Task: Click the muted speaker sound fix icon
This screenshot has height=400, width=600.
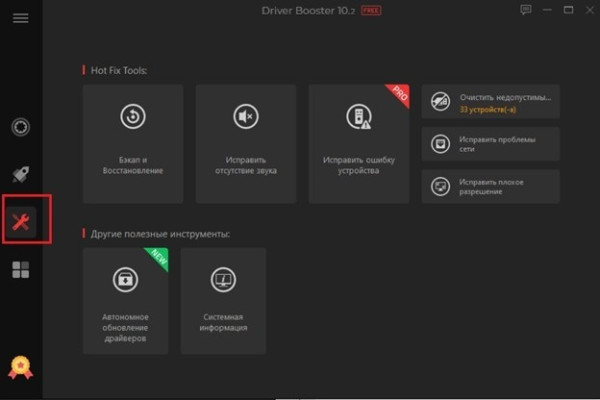Action: coord(246,116)
